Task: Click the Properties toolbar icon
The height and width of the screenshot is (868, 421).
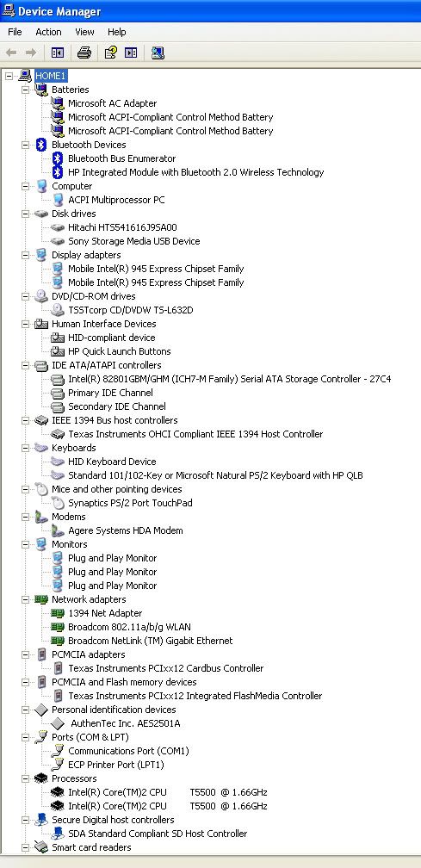Action: pos(111,53)
